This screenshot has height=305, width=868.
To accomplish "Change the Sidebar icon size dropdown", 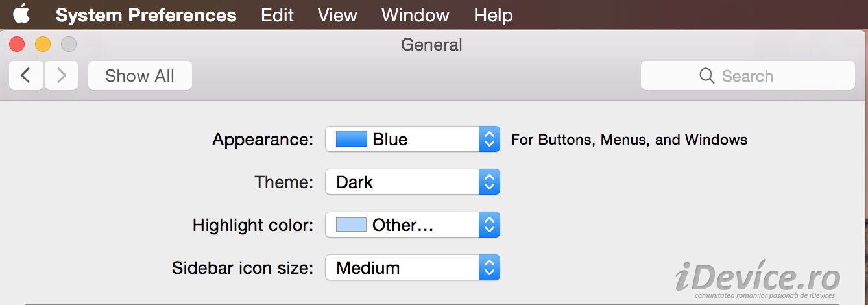I will click(489, 267).
